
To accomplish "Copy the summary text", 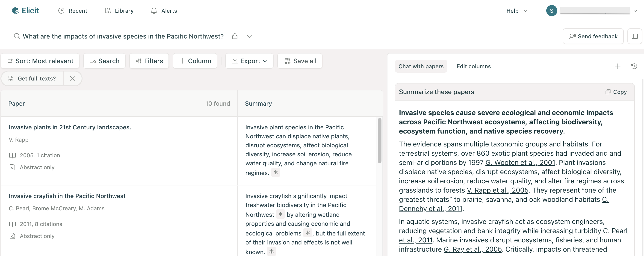I will click(616, 92).
